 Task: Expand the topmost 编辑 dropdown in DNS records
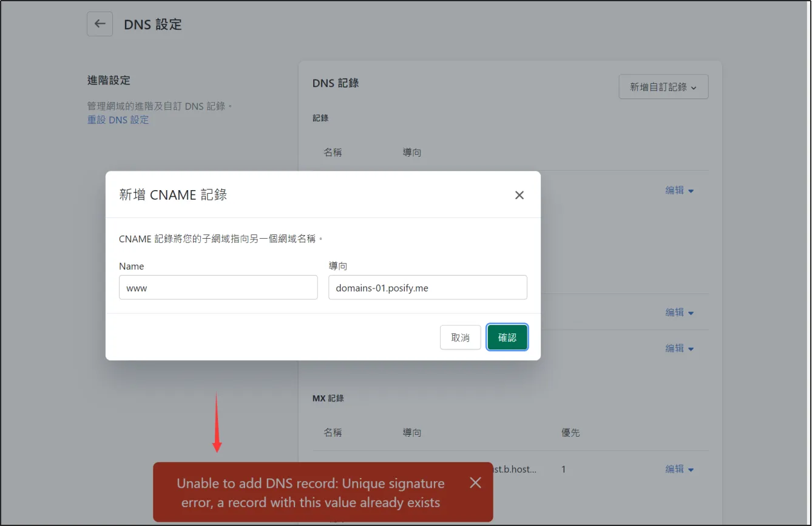[x=679, y=191]
